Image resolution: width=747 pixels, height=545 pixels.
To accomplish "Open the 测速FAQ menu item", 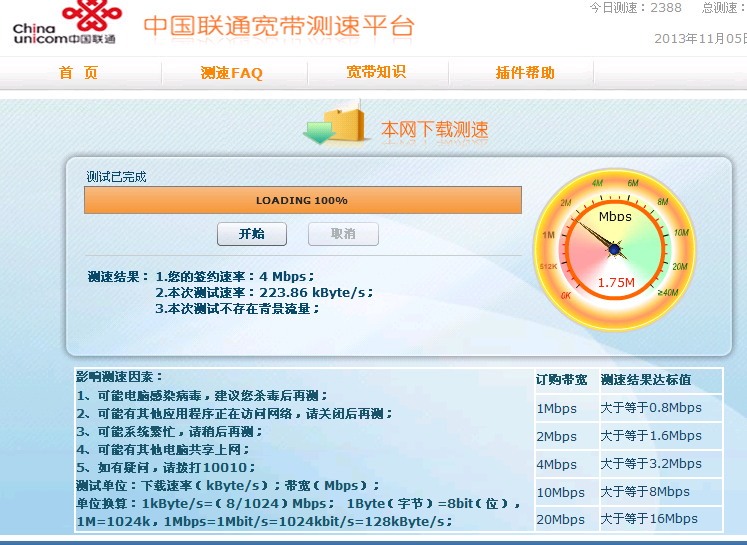I will click(232, 73).
